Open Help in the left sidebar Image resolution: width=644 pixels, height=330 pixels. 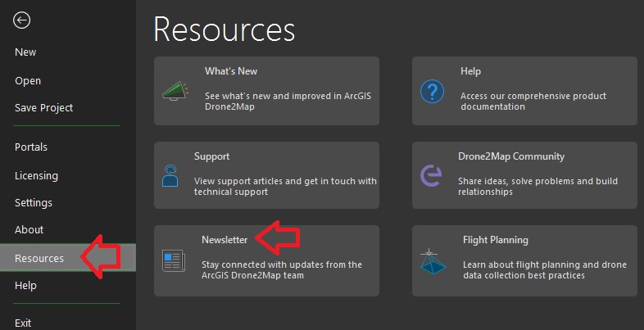coord(26,285)
